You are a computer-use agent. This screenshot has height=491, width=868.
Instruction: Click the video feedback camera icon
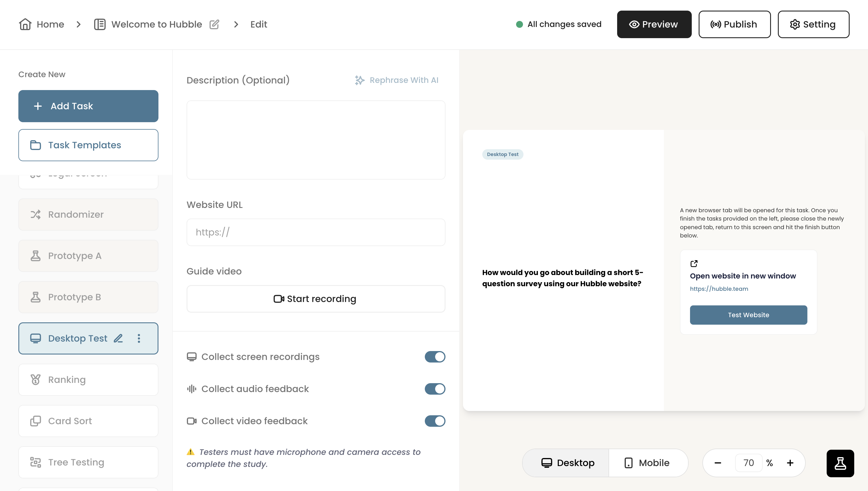tap(192, 421)
